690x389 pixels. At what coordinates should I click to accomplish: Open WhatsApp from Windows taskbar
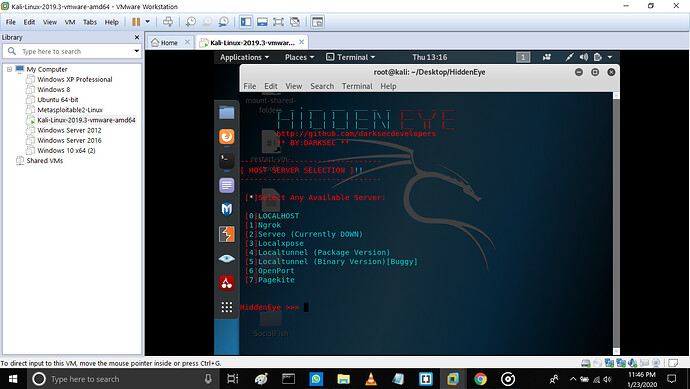coord(316,379)
